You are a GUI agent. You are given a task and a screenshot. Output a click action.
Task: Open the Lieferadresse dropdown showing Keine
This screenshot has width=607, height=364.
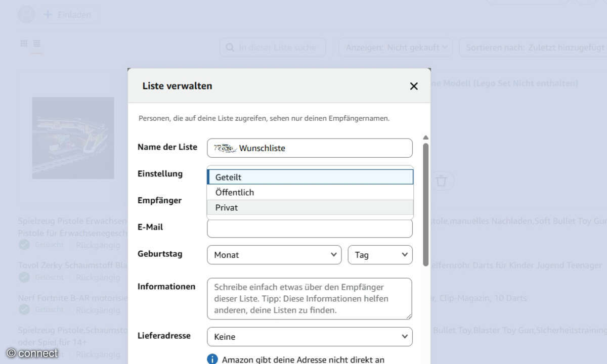coord(310,337)
